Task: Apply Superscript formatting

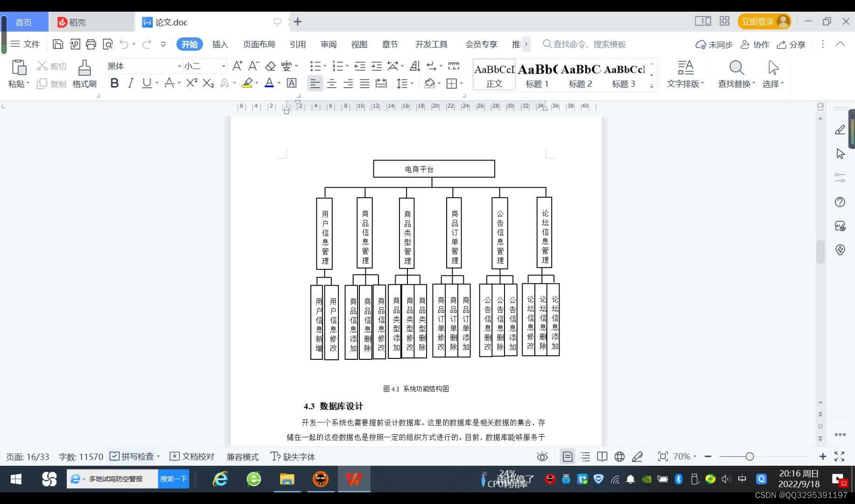Action: pos(191,83)
